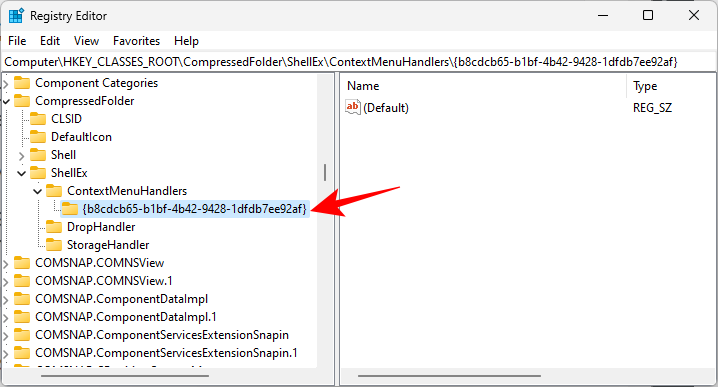Image resolution: width=718 pixels, height=387 pixels.
Task: Click the Component Categories folder icon
Action: (x=22, y=83)
